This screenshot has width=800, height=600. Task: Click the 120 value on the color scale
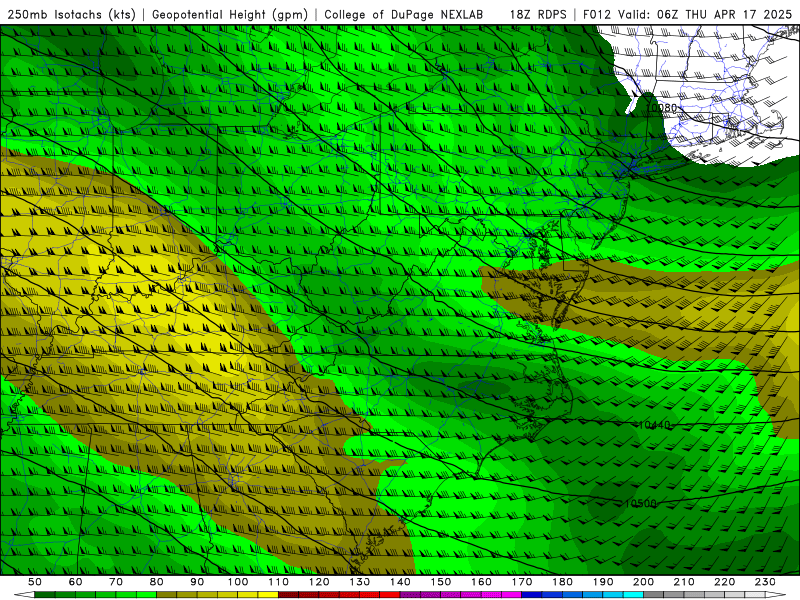coord(319,582)
